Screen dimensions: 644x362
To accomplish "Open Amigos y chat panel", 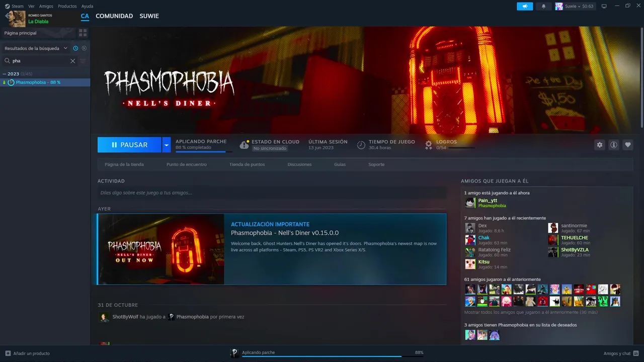I will point(621,353).
